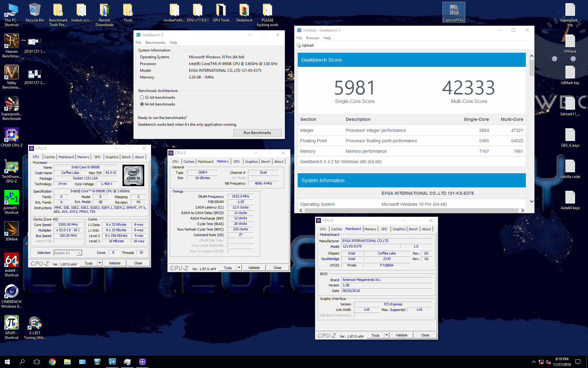Select the Superposition Benchmark desktop icon
588x368 pixels.
[12, 108]
